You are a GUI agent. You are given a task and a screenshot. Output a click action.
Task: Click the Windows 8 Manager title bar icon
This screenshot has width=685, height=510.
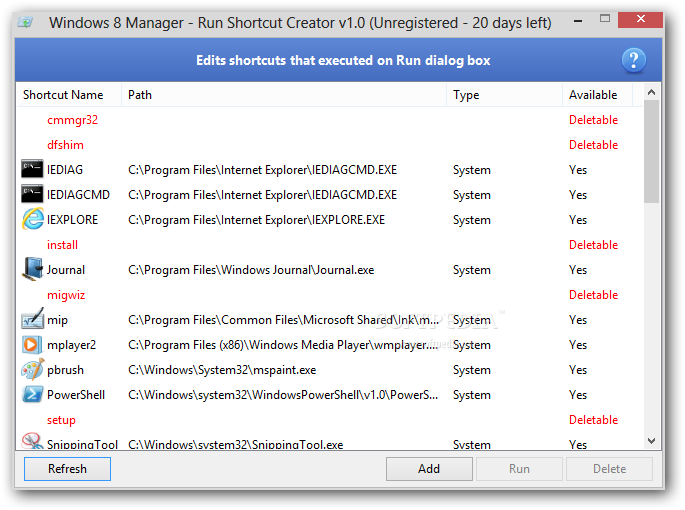click(x=25, y=22)
